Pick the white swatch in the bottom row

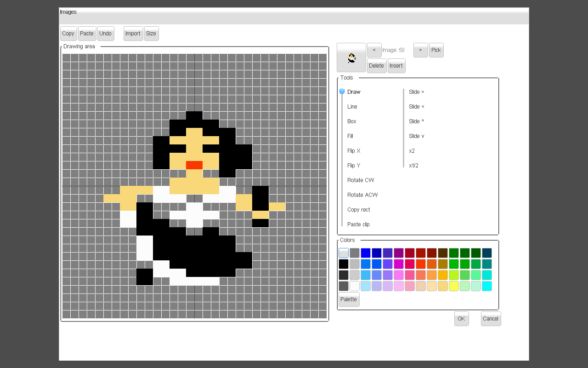[355, 286]
